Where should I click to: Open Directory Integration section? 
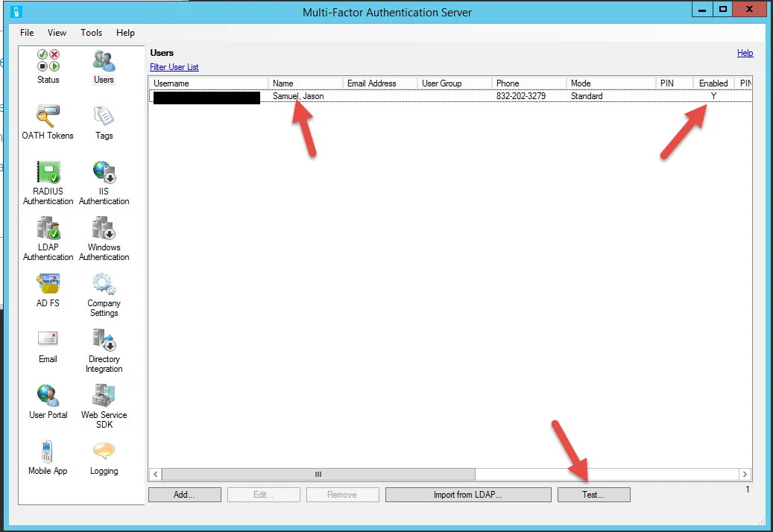[104, 351]
